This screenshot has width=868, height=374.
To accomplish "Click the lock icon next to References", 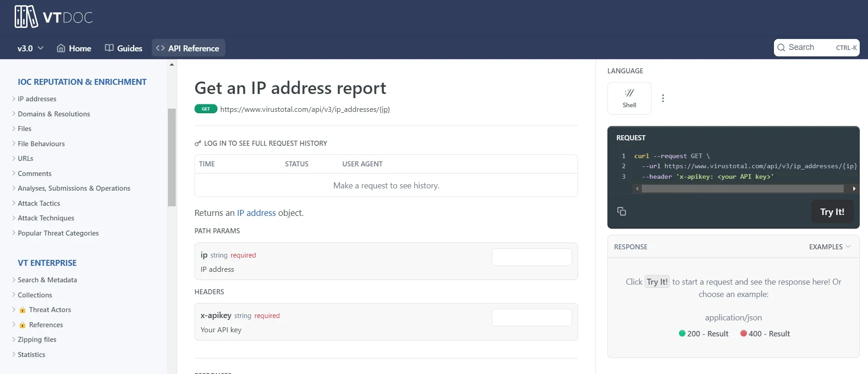I will [x=22, y=325].
